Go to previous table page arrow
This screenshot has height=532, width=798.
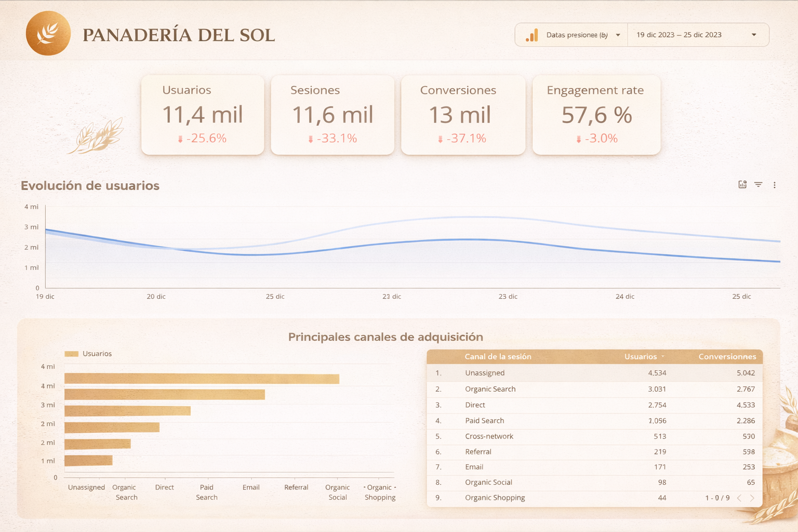(x=739, y=498)
